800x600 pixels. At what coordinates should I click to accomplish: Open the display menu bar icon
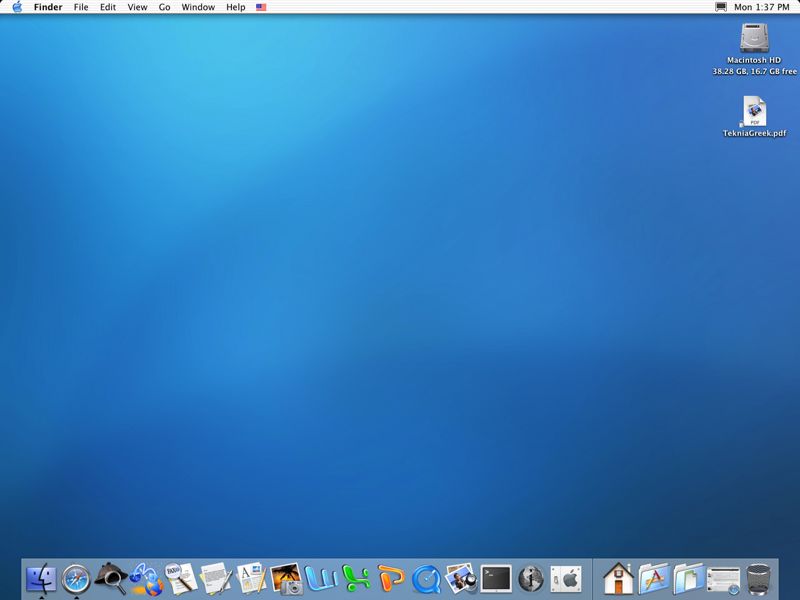pos(721,7)
